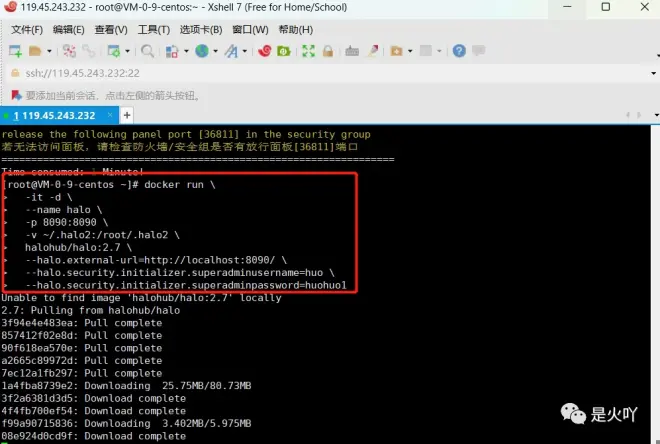The width and height of the screenshot is (660, 444).
Task: Click the Font icon
Action: (231, 51)
